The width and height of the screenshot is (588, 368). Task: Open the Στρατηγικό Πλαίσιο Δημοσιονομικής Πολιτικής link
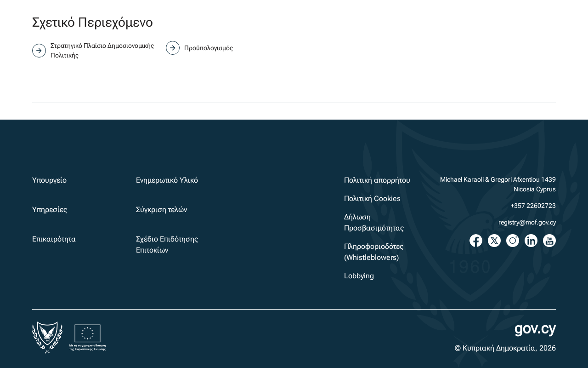[102, 51]
